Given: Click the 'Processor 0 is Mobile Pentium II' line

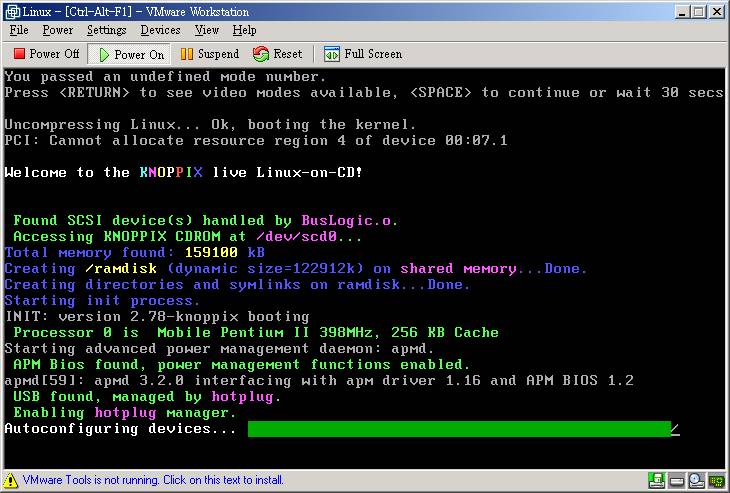Looking at the screenshot, I should pos(256,332).
